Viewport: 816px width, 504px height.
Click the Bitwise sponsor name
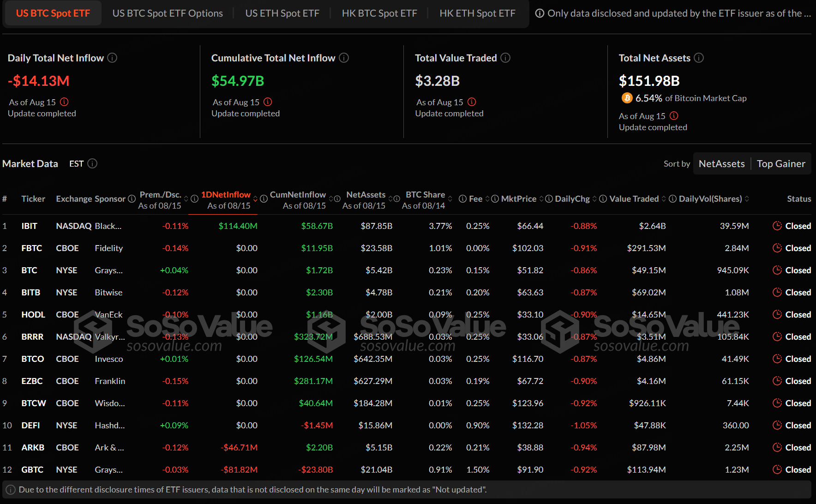(x=108, y=292)
